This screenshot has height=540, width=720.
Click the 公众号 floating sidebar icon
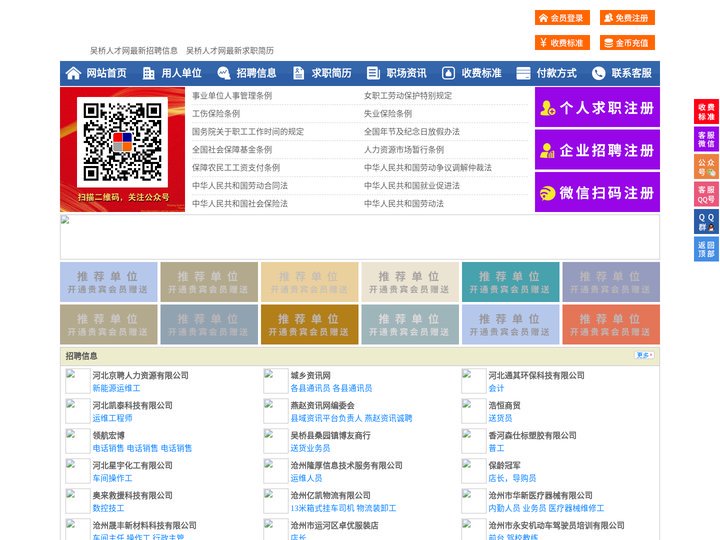click(706, 167)
